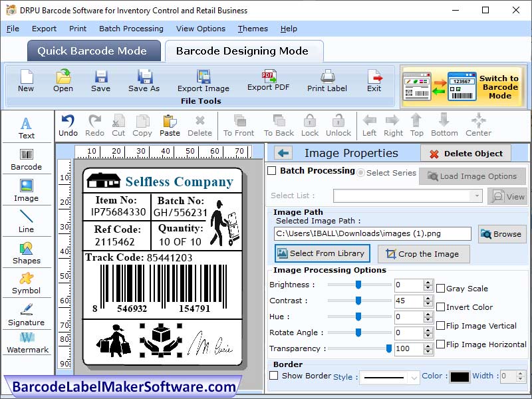The width and height of the screenshot is (532, 399).
Task: Click the Cut toolbar icon
Action: (118, 126)
